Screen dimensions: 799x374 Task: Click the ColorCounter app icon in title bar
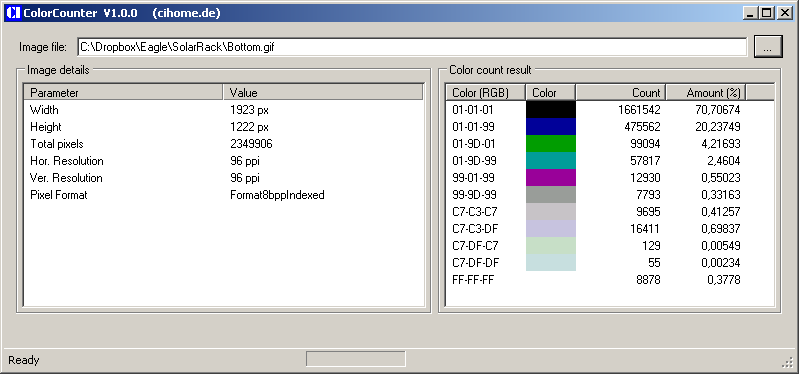pos(13,13)
